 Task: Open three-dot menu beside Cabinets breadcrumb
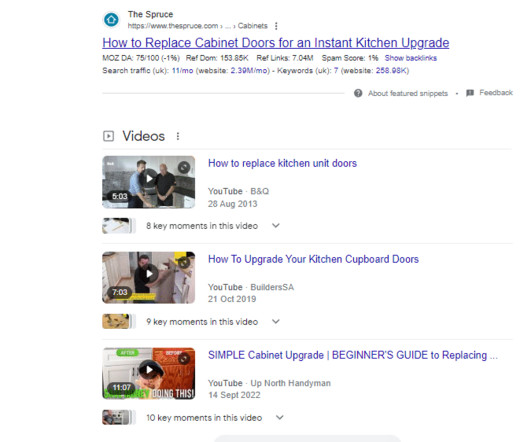(276, 26)
